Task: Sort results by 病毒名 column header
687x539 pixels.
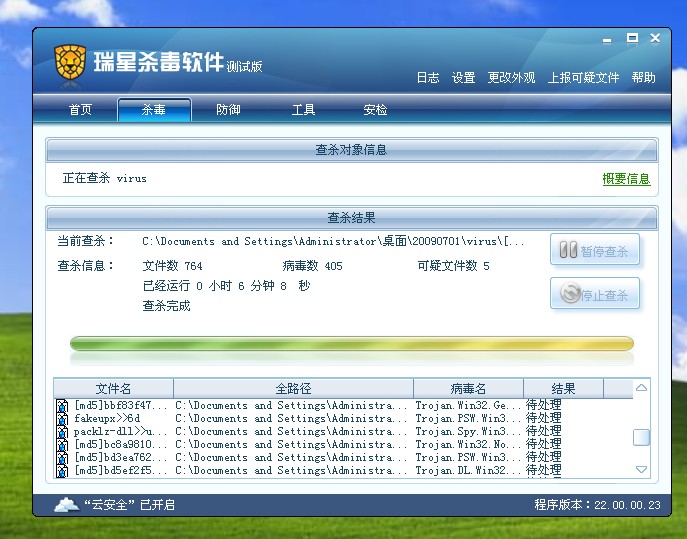Action: coord(468,389)
